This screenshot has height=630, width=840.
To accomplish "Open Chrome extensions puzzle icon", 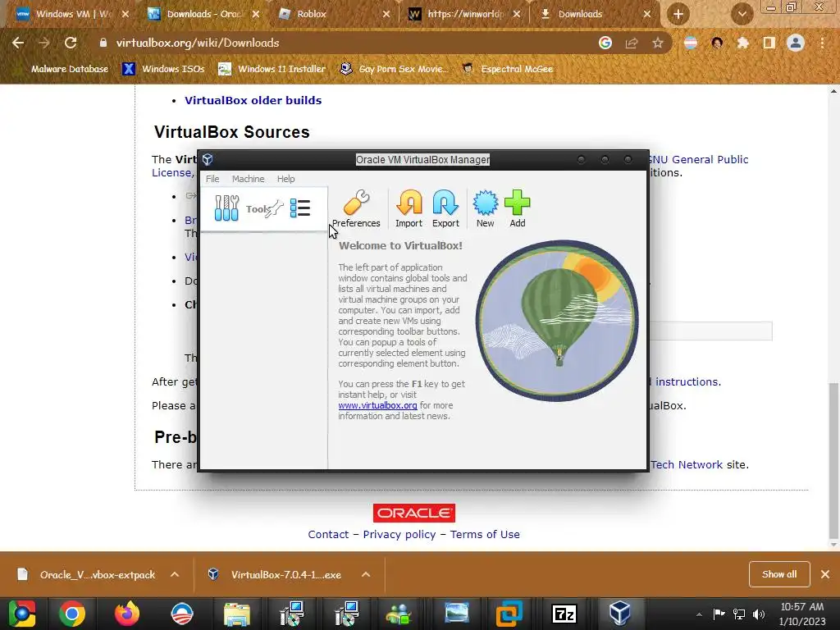I will (742, 43).
